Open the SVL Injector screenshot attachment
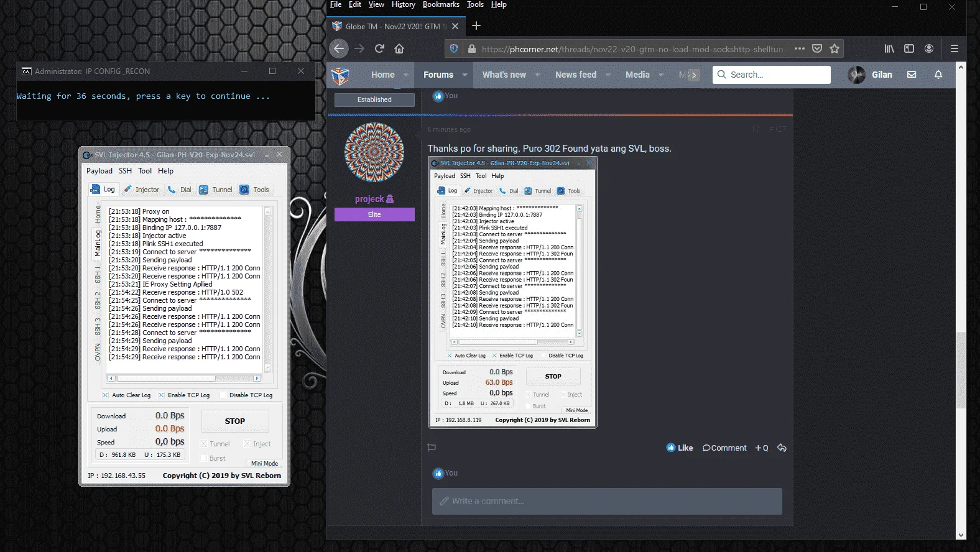The height and width of the screenshot is (552, 980). click(512, 292)
